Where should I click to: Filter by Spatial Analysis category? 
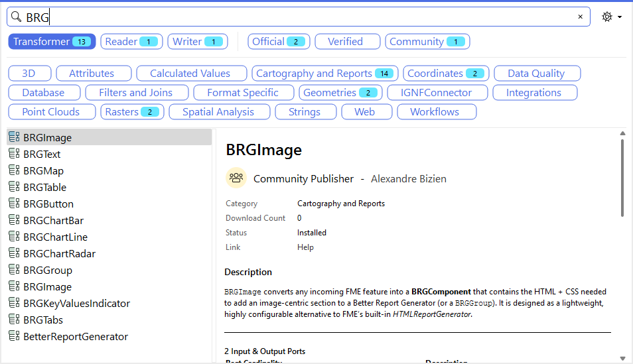click(219, 112)
